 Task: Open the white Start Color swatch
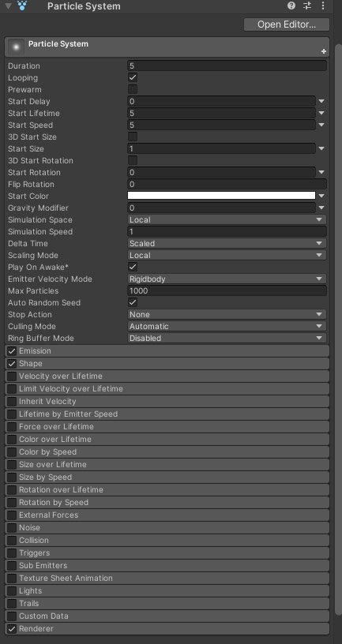coord(222,196)
